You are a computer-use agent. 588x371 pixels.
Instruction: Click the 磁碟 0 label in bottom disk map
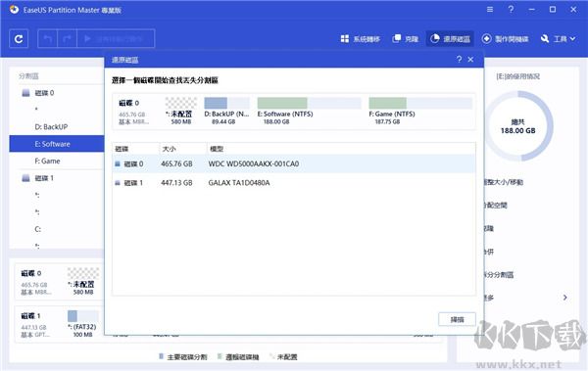31,273
